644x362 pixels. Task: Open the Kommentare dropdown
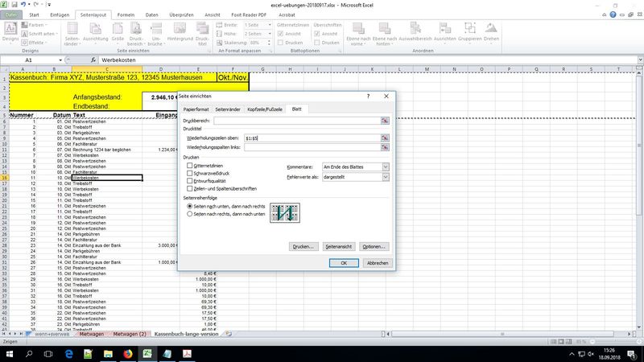pyautogui.click(x=386, y=167)
